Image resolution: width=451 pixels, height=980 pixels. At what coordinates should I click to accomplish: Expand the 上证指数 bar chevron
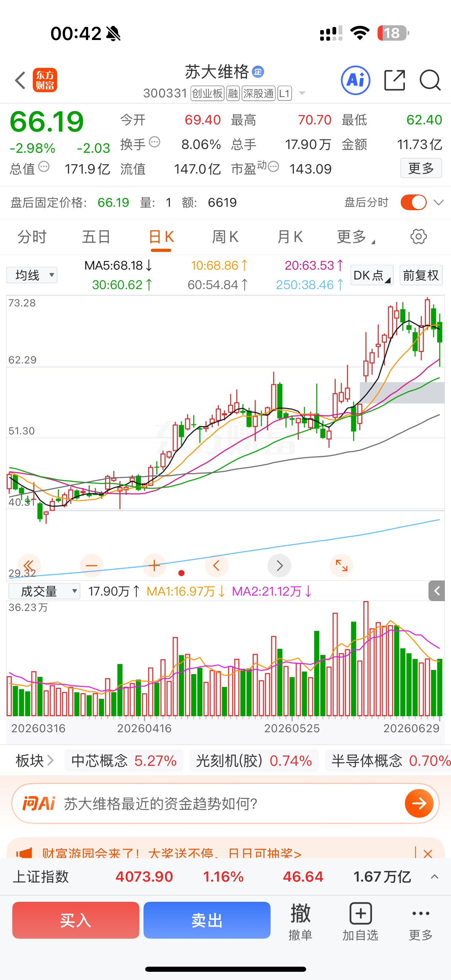coord(434,876)
